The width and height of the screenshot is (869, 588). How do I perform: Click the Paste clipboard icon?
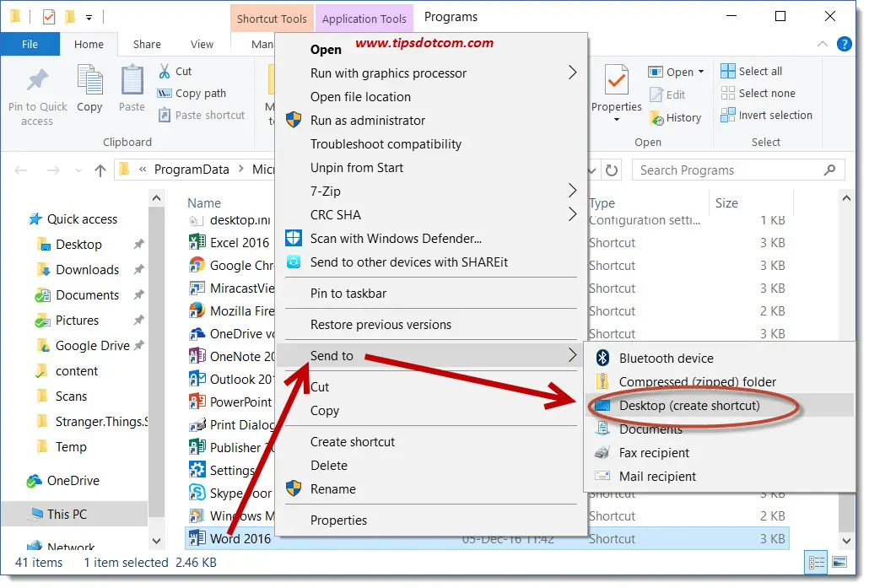(132, 80)
